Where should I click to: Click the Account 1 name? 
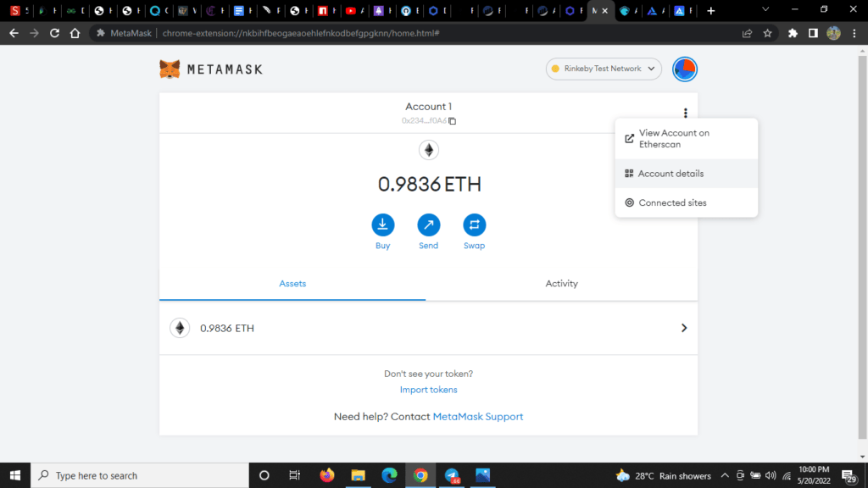428,106
